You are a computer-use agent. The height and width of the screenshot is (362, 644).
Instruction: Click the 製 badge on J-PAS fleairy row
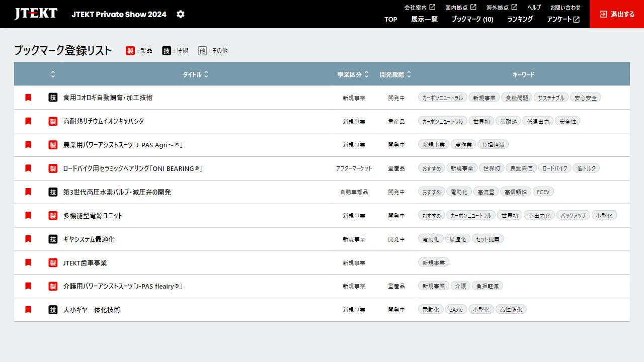point(53,286)
